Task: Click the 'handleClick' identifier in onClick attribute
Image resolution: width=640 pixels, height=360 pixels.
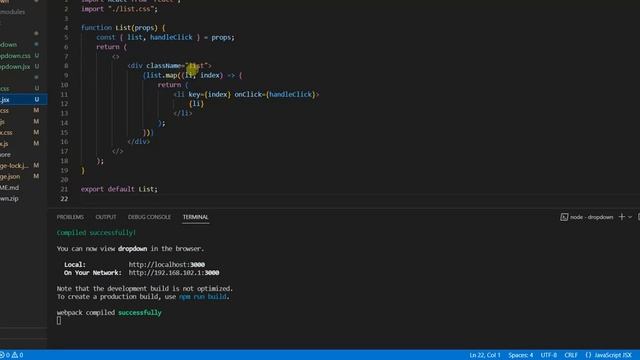Action: pos(290,94)
